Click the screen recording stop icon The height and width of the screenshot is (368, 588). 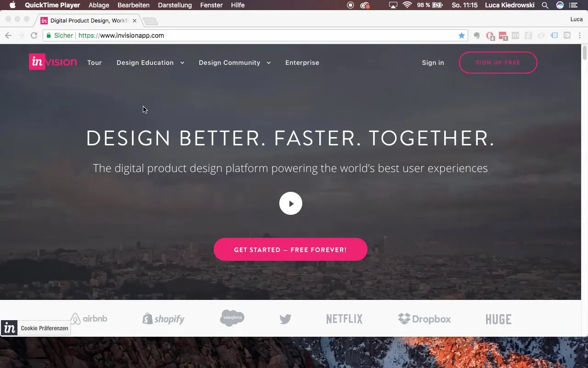(x=351, y=5)
